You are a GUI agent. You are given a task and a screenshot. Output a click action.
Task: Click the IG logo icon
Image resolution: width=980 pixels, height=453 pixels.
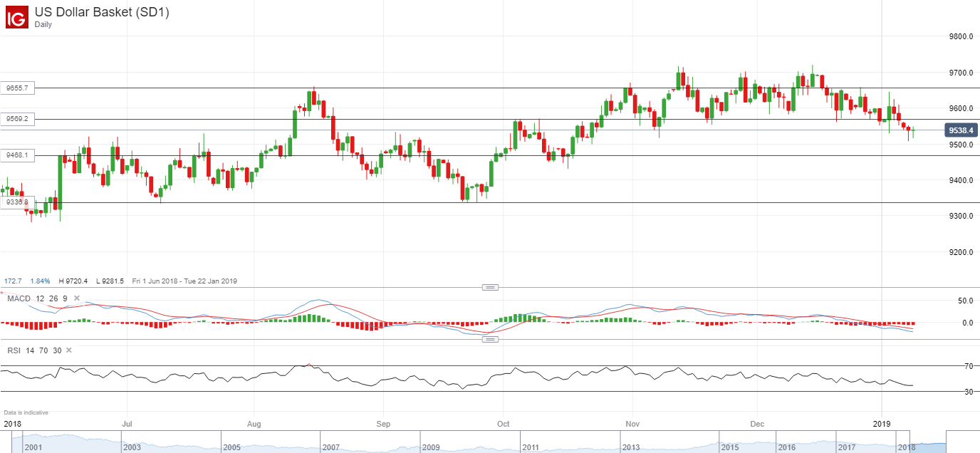pyautogui.click(x=18, y=18)
